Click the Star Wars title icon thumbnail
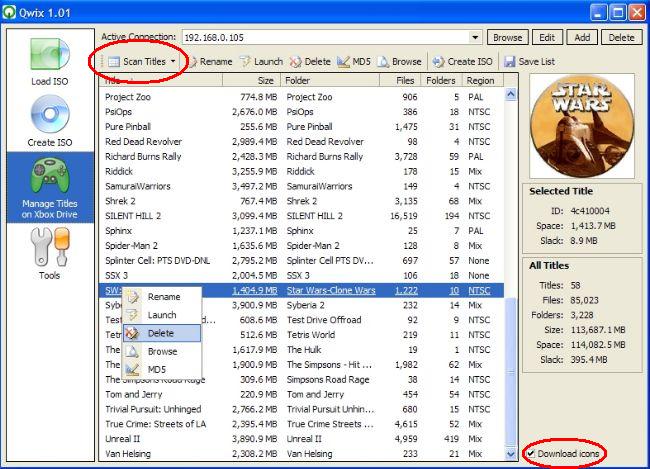The width and height of the screenshot is (650, 469). pyautogui.click(x=582, y=126)
